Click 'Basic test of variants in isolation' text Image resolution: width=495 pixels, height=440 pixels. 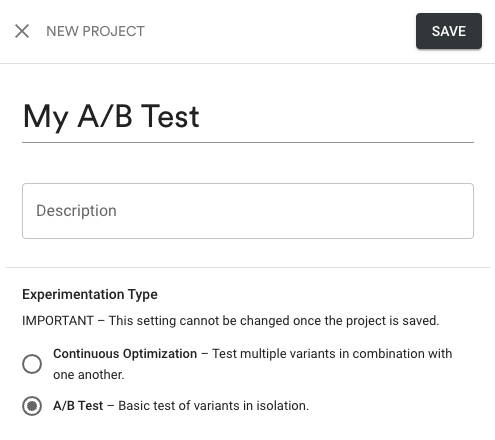pos(214,406)
